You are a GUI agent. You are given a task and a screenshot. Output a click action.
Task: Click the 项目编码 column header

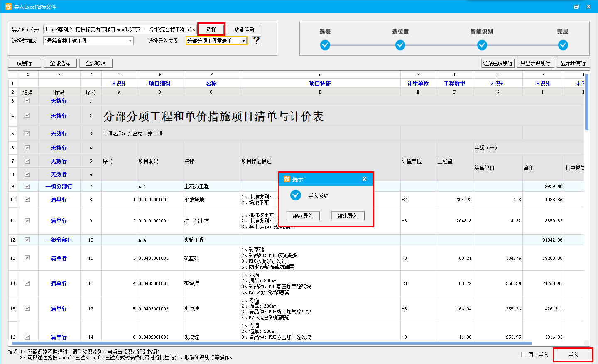pos(160,83)
